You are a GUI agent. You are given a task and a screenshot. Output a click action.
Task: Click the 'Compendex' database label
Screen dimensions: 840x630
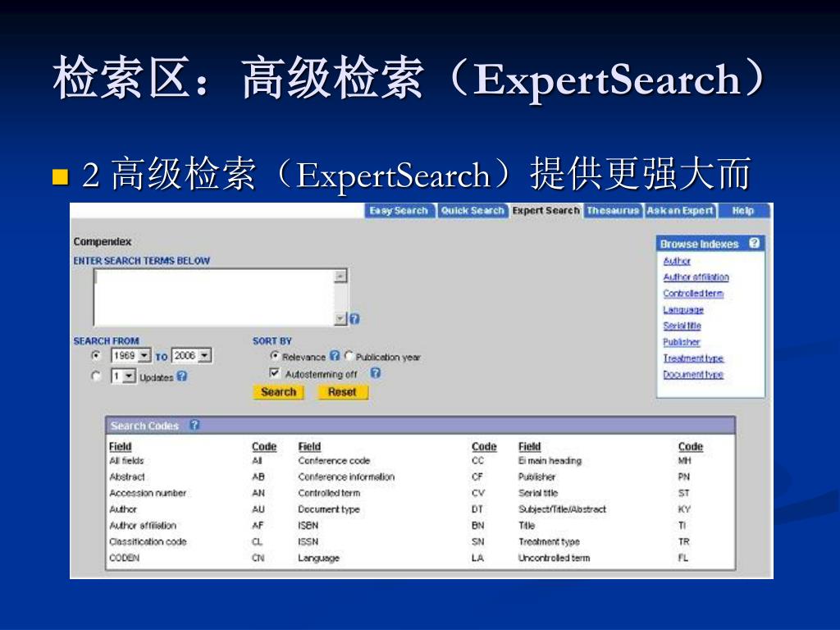(x=103, y=242)
